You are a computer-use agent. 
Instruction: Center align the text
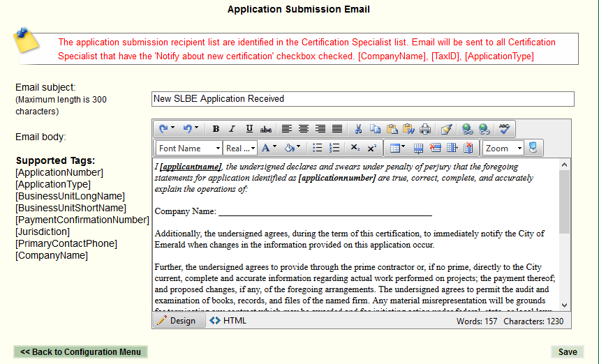[x=304, y=129]
